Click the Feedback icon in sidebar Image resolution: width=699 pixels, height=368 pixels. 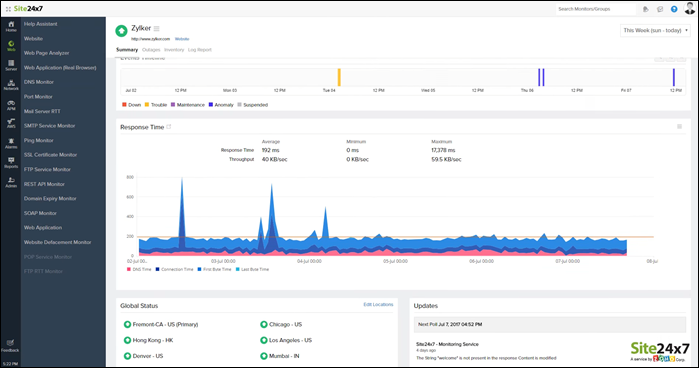pyautogui.click(x=10, y=345)
